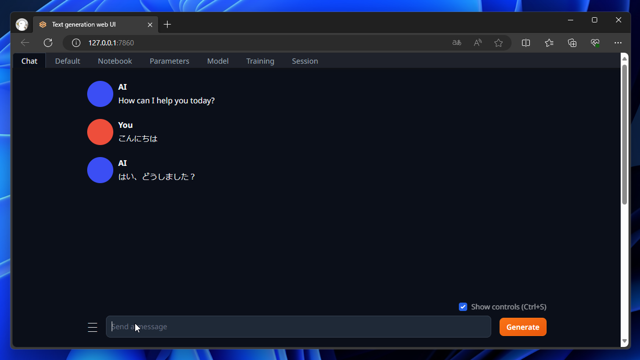Click the message 'How can I help you today?'
The height and width of the screenshot is (360, 640).
(x=167, y=100)
